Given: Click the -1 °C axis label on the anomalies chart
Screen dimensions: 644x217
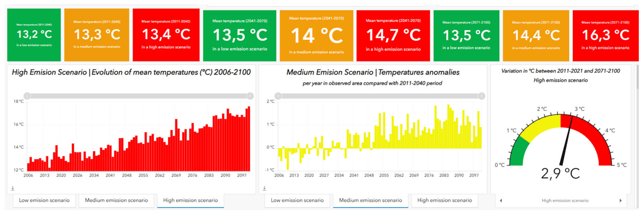Looking at the screenshot, I should [x=269, y=170].
